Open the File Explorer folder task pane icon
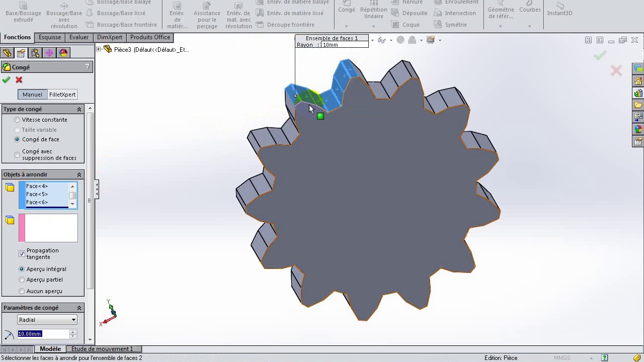Image resolution: width=644 pixels, height=362 pixels. (638, 105)
